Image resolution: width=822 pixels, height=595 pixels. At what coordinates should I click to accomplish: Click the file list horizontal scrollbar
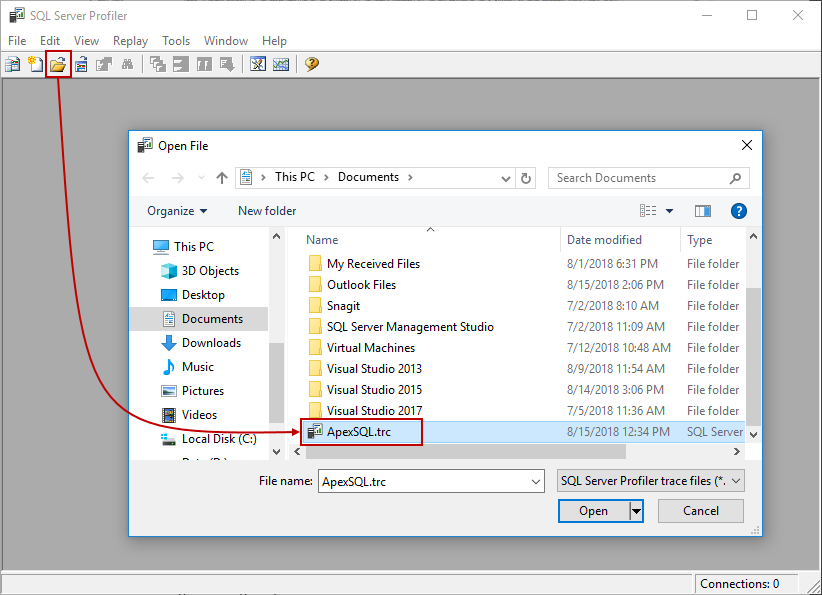pos(466,451)
